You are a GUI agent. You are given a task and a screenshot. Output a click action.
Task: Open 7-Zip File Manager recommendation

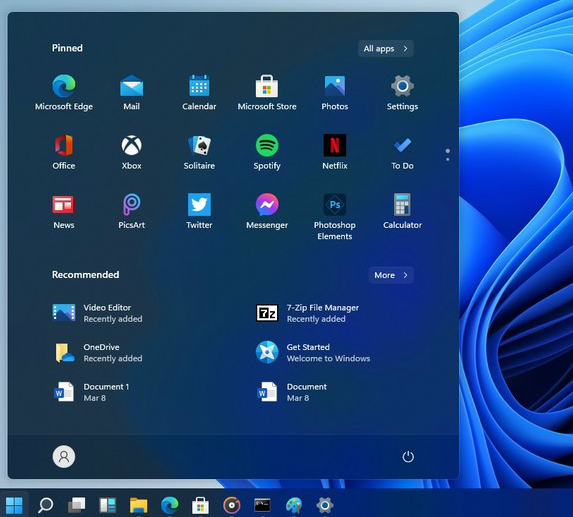pyautogui.click(x=307, y=313)
